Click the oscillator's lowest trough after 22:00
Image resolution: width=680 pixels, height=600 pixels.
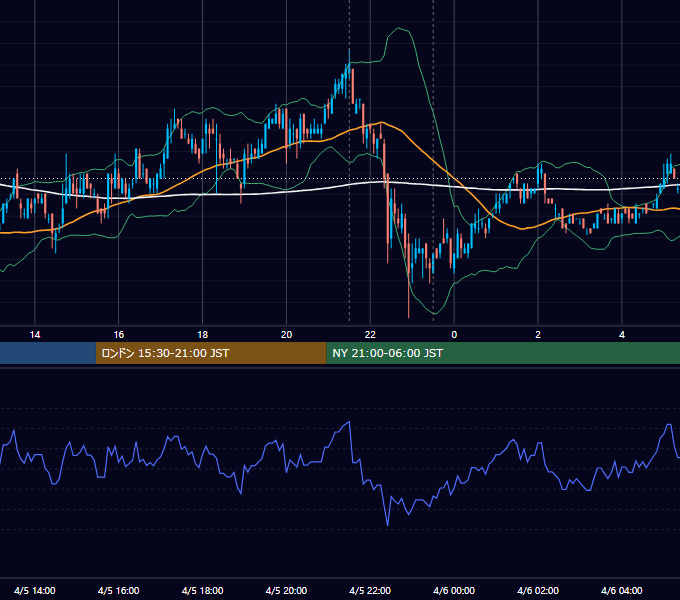[388, 525]
